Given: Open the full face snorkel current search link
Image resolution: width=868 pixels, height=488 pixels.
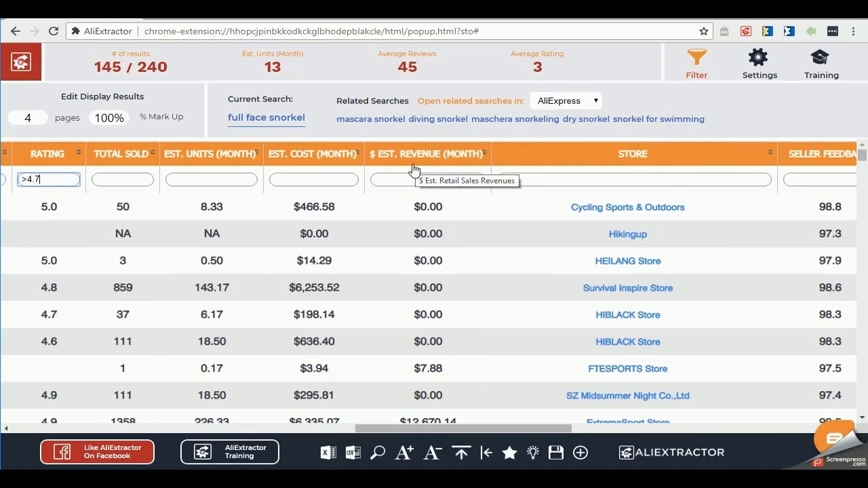Looking at the screenshot, I should (x=267, y=117).
